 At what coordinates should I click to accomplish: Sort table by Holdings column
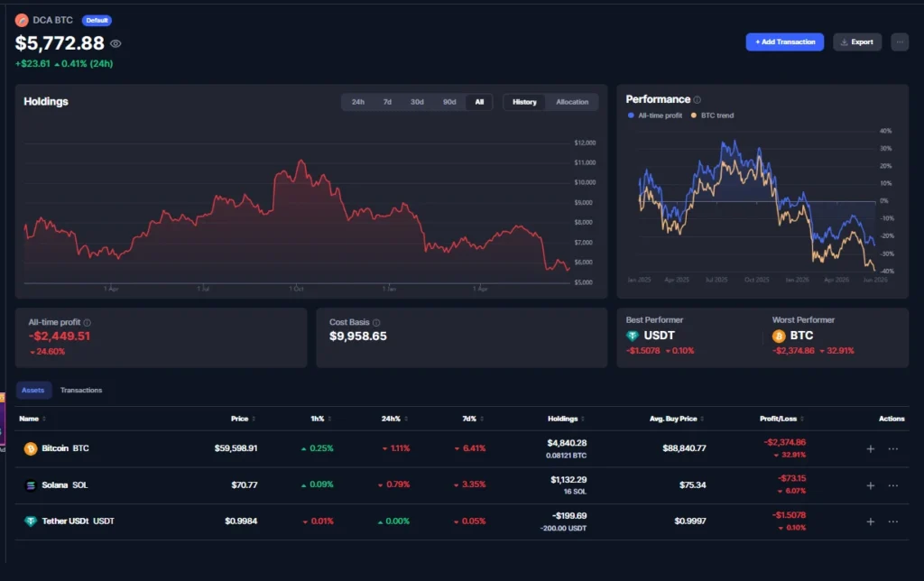567,419
